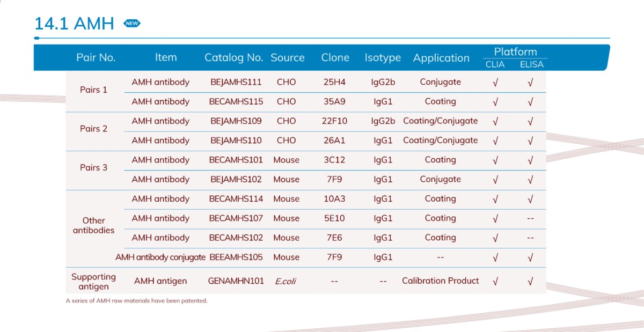Click the CLIA sub-header under Platform

pyautogui.click(x=495, y=64)
